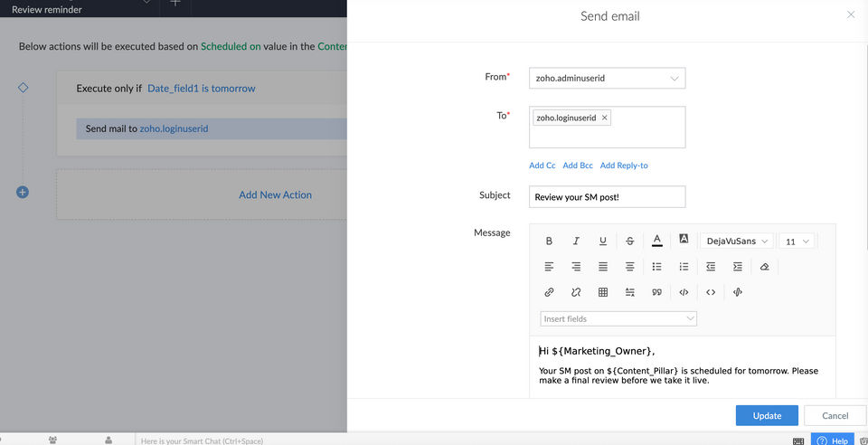Screen dimensions: 868x445
Task: Apply underline to message text
Action: 603,241
